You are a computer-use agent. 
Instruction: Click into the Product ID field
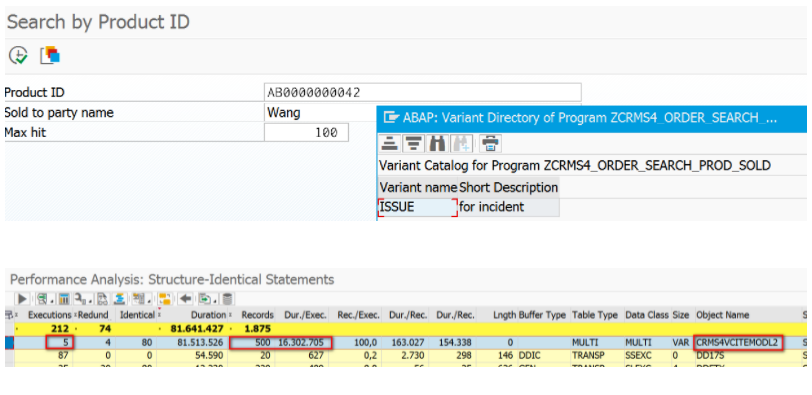click(x=422, y=93)
